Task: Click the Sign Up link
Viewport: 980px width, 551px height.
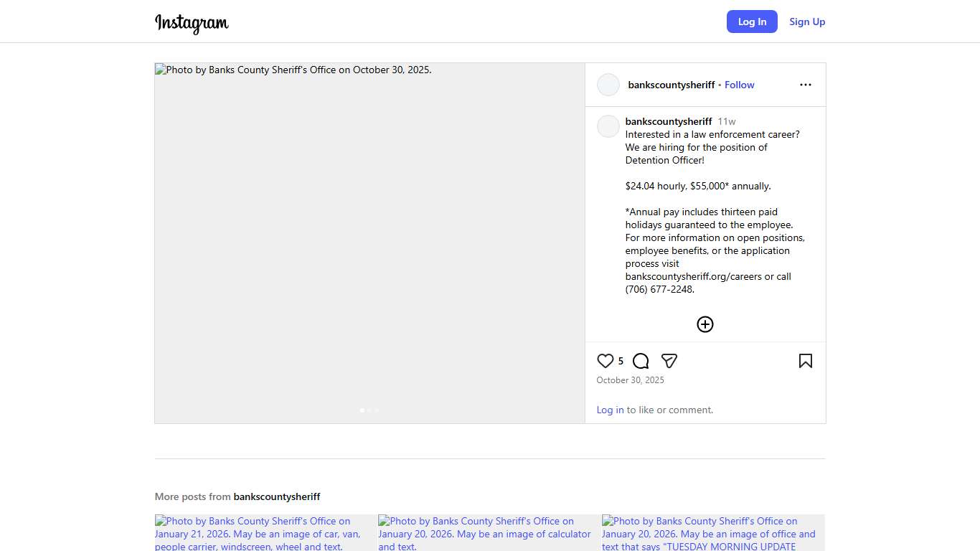Action: (x=807, y=22)
